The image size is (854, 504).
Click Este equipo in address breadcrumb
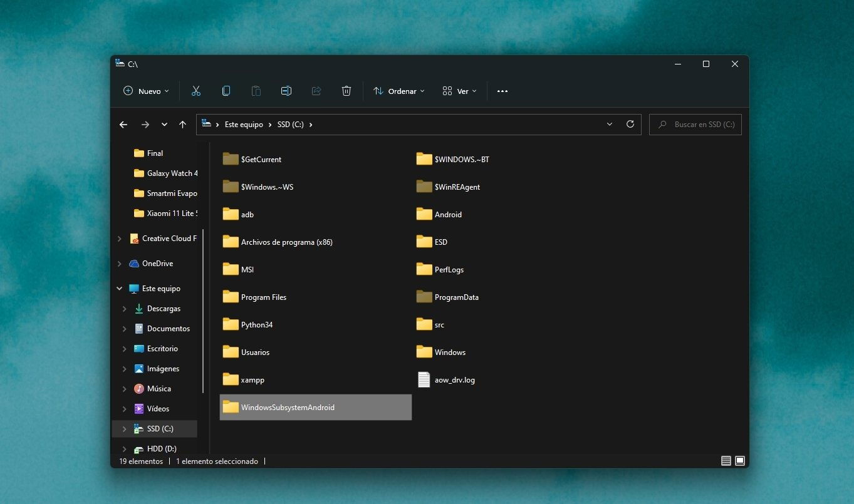coord(244,125)
